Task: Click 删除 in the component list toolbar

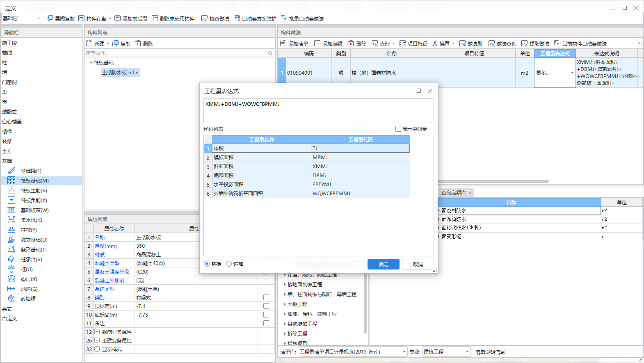Action: (144, 43)
